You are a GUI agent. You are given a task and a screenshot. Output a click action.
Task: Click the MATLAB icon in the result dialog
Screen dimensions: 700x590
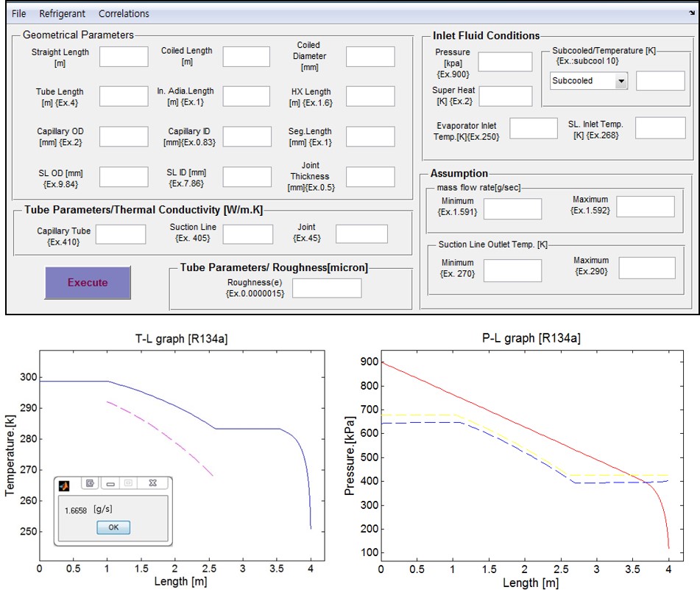(x=64, y=484)
